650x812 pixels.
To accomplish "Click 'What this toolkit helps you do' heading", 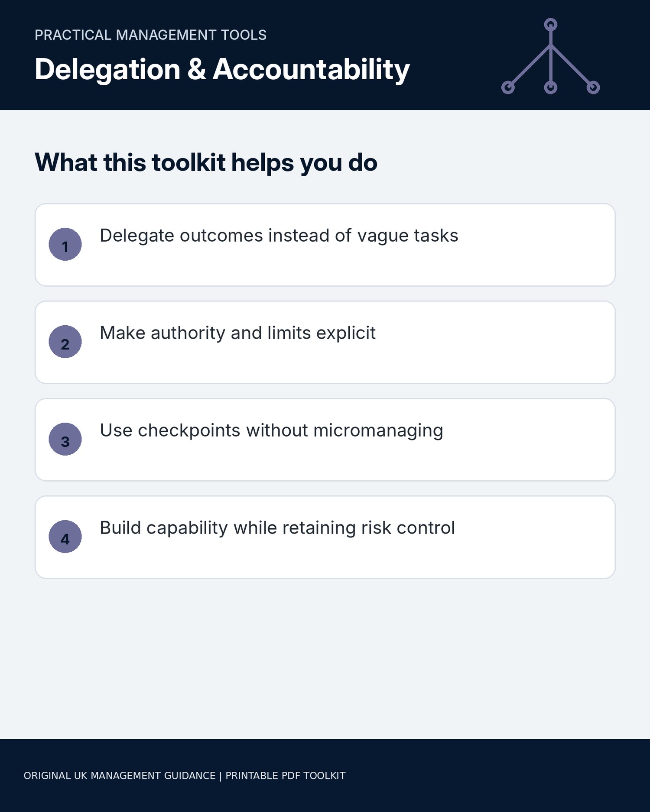I will 206,163.
